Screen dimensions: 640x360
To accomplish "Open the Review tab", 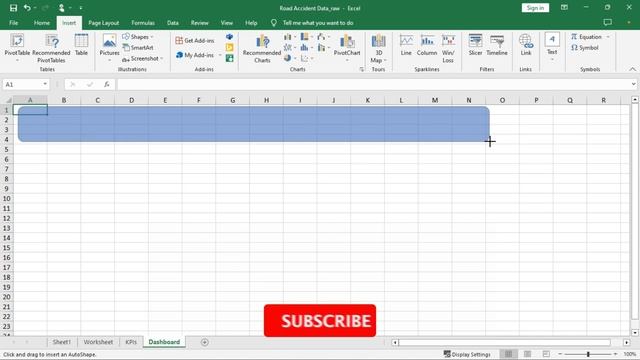I will point(200,23).
